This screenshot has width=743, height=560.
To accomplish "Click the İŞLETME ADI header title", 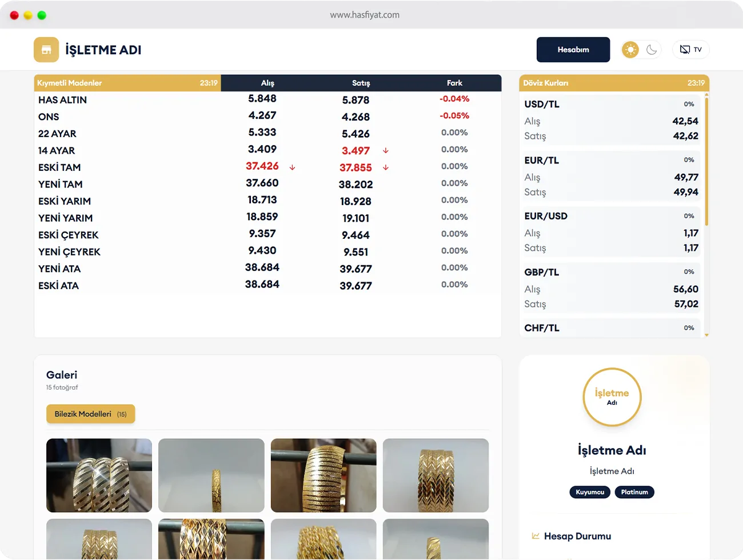I will [103, 50].
